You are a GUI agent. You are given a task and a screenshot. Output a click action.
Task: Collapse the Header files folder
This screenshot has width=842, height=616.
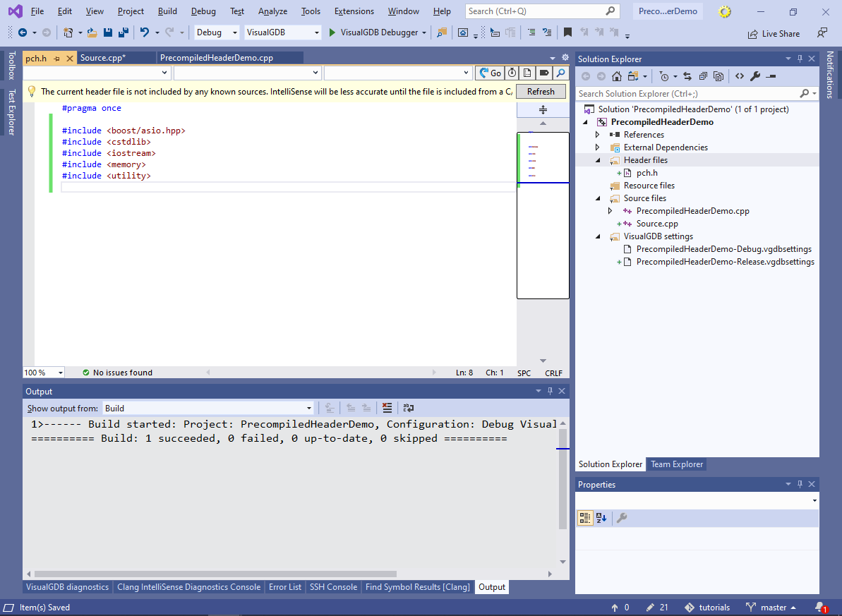tap(598, 160)
